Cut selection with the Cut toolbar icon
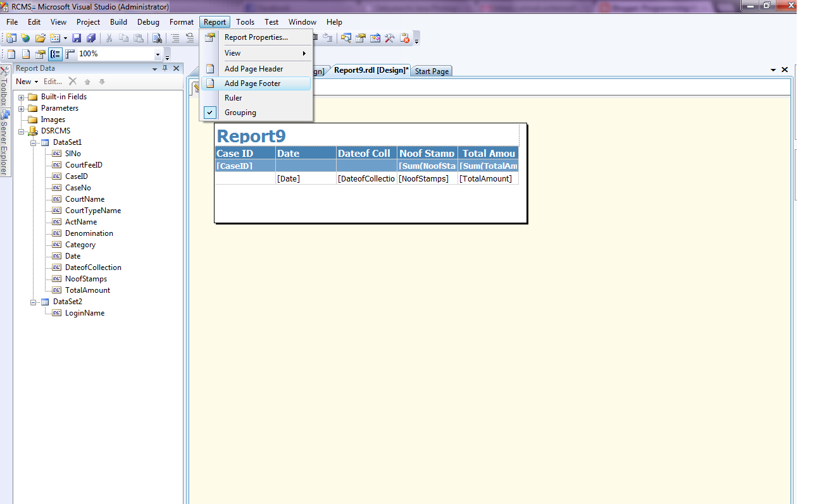This screenshot has width=822, height=504. (109, 38)
